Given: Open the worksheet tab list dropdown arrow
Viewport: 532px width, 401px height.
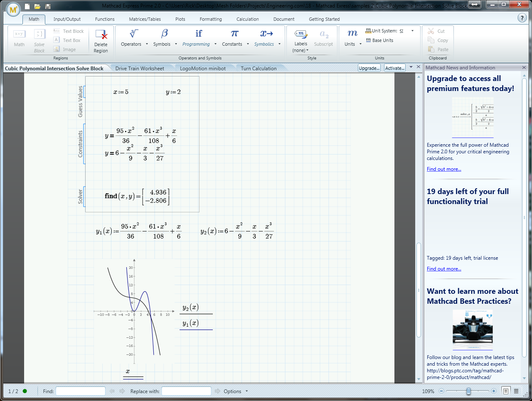Looking at the screenshot, I should point(411,67).
